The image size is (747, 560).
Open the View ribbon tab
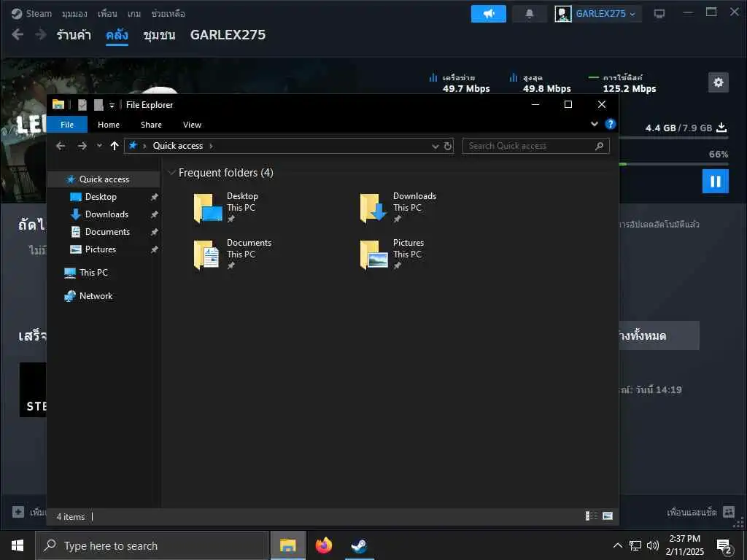(192, 125)
